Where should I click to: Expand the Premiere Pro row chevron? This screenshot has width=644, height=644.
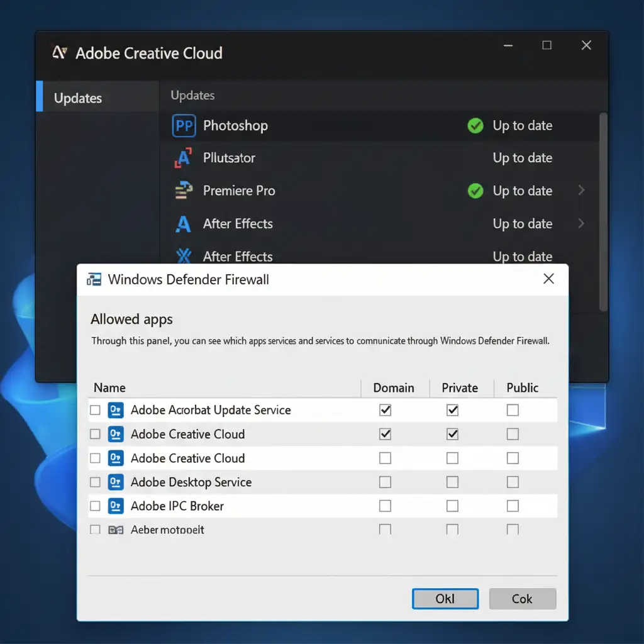[581, 191]
